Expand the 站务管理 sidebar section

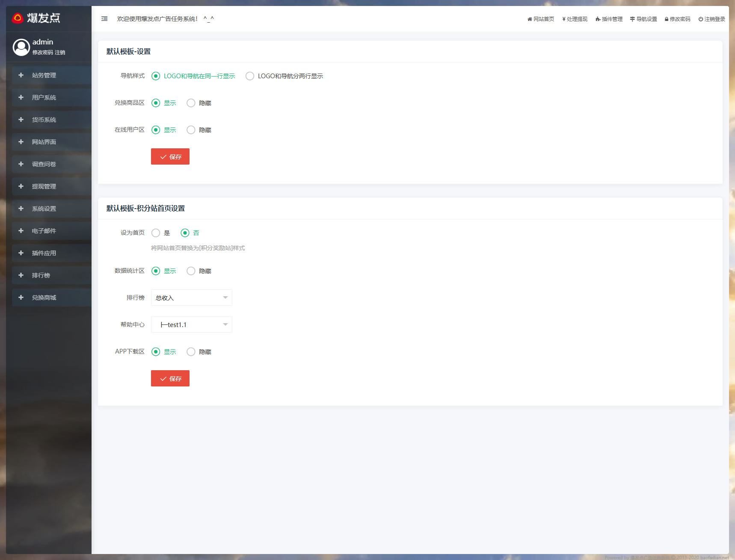click(x=44, y=75)
